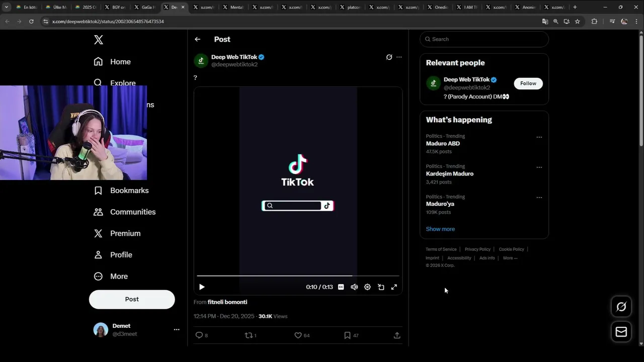Open the Maduro ABD trending topic
This screenshot has width=644, height=362.
click(443, 144)
